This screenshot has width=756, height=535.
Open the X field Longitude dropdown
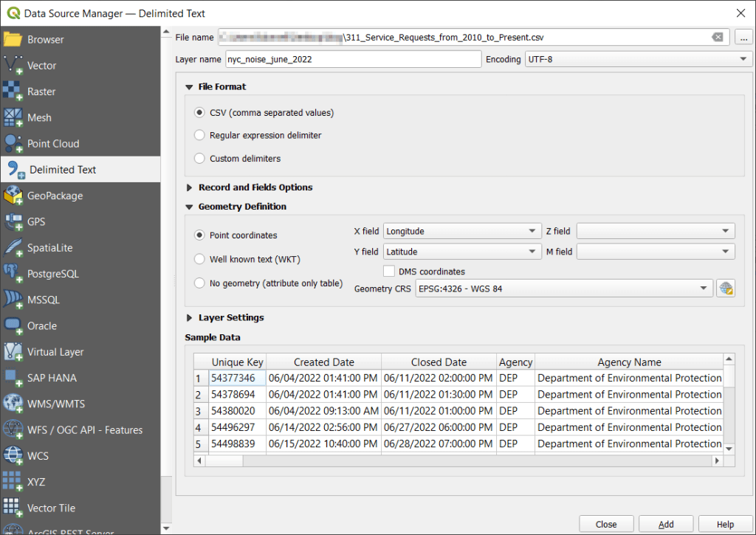click(x=462, y=231)
